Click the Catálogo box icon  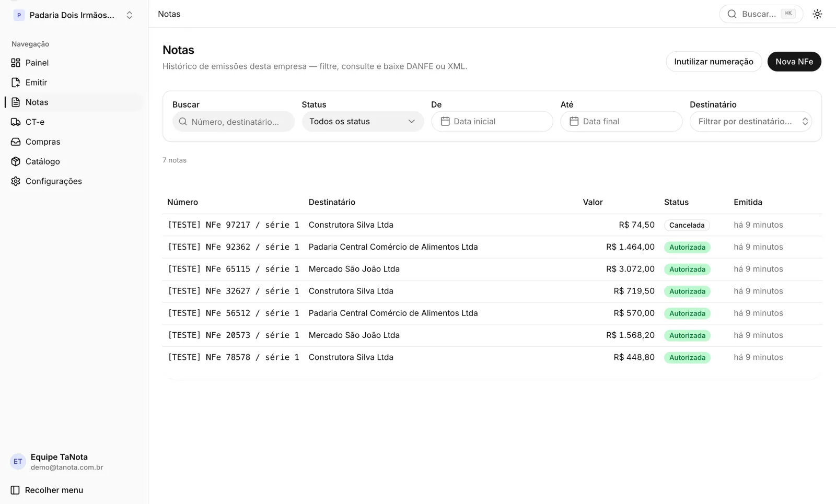tap(16, 161)
